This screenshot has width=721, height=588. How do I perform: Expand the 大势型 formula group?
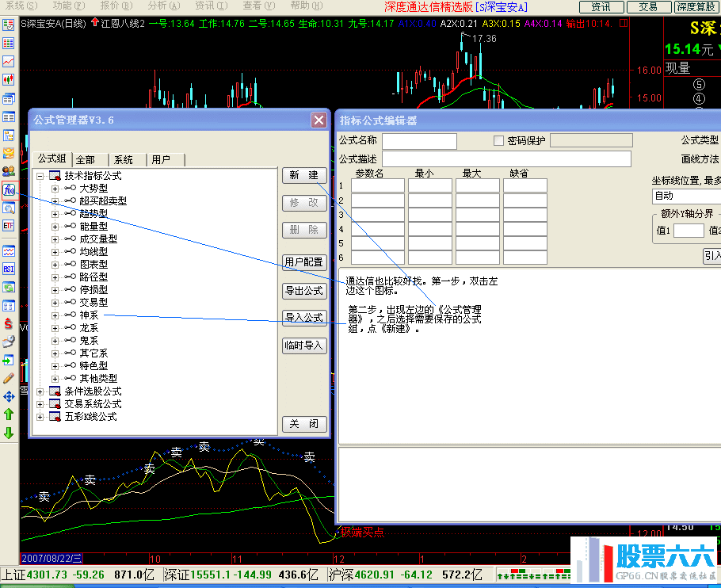tap(55, 189)
